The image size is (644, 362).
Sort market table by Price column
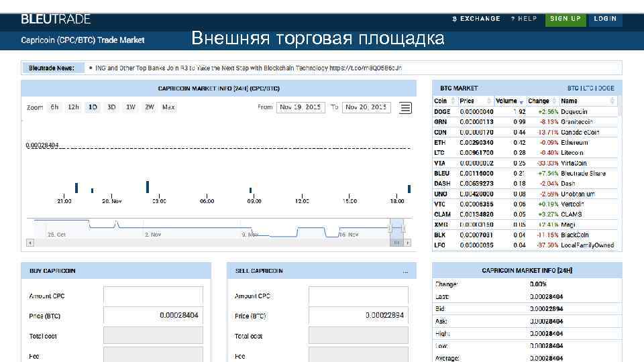[476, 101]
